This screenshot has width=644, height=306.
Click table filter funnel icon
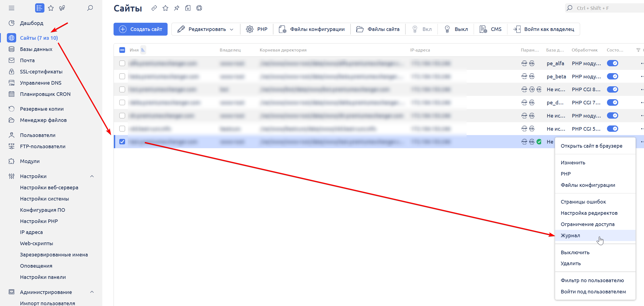[x=638, y=50]
